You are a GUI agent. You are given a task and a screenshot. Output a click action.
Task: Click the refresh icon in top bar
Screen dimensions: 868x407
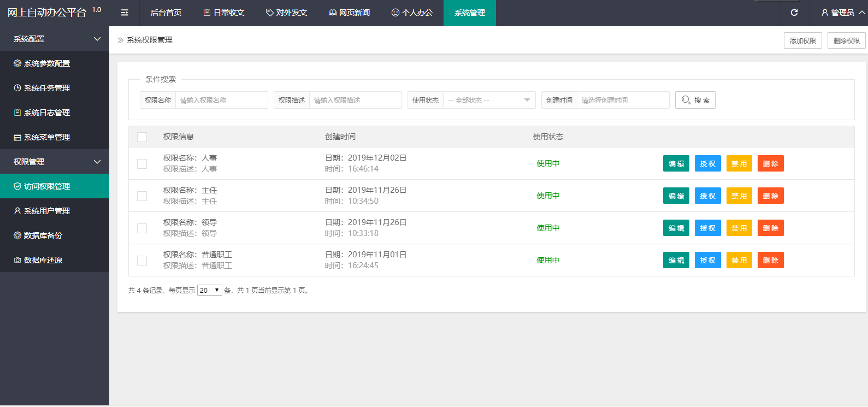(x=794, y=13)
